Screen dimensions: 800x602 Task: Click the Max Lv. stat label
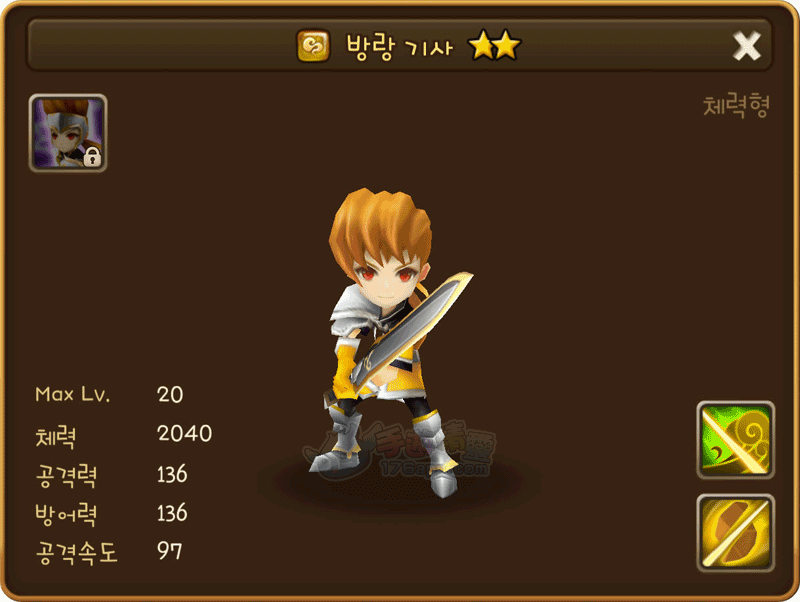pos(72,394)
